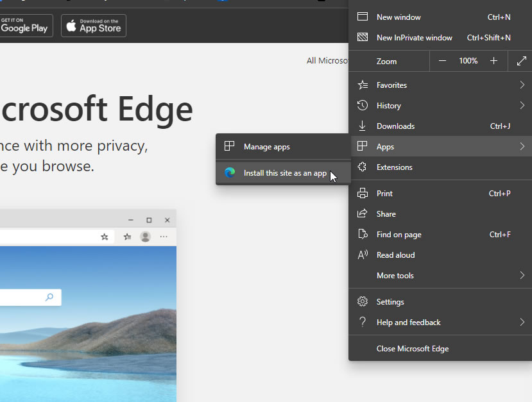Screen dimensions: 532x402
Task: Click the Read aloud icon
Action: coord(363,255)
